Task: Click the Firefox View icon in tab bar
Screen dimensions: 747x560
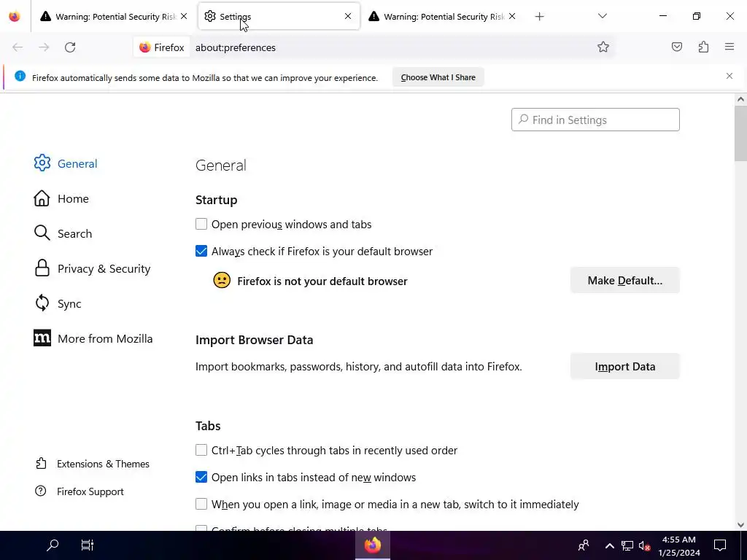Action: (15, 16)
